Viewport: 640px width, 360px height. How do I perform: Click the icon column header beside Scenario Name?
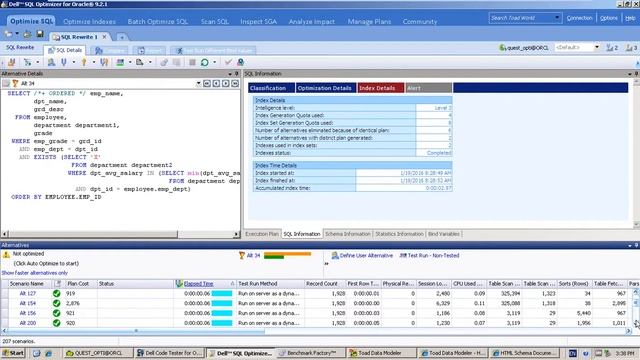click(x=58, y=284)
